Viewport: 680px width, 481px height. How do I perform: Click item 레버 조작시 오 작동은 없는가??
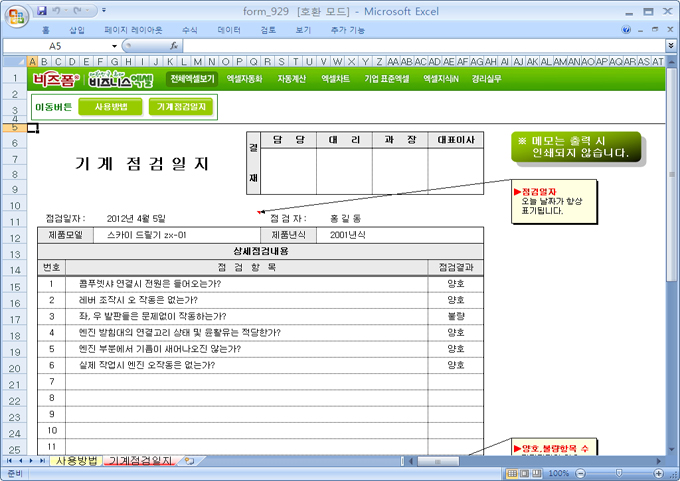pyautogui.click(x=138, y=300)
